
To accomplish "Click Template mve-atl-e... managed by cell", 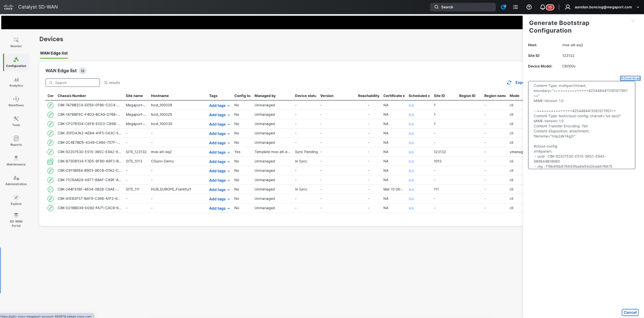I will coord(272,152).
